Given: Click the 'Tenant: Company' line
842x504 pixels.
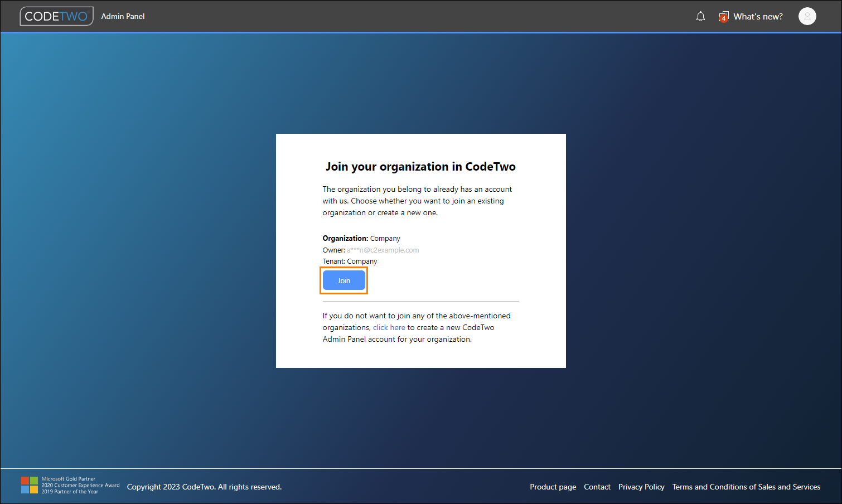Looking at the screenshot, I should [x=350, y=261].
